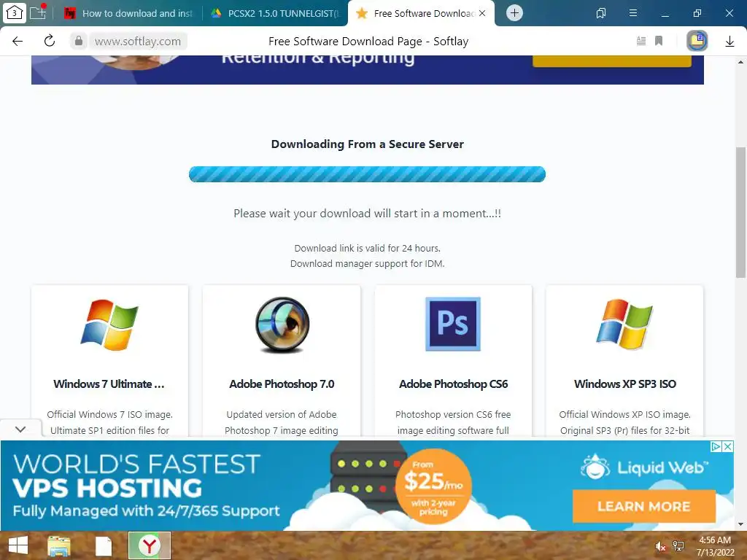Reload the current page
Screen dimensions: 747x560
[50, 41]
